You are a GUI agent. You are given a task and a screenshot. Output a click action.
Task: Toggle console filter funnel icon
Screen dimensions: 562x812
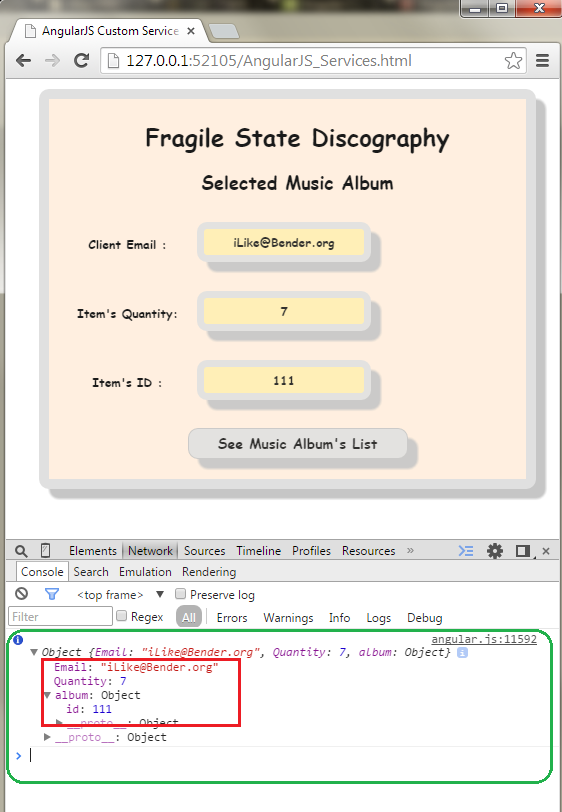point(52,594)
